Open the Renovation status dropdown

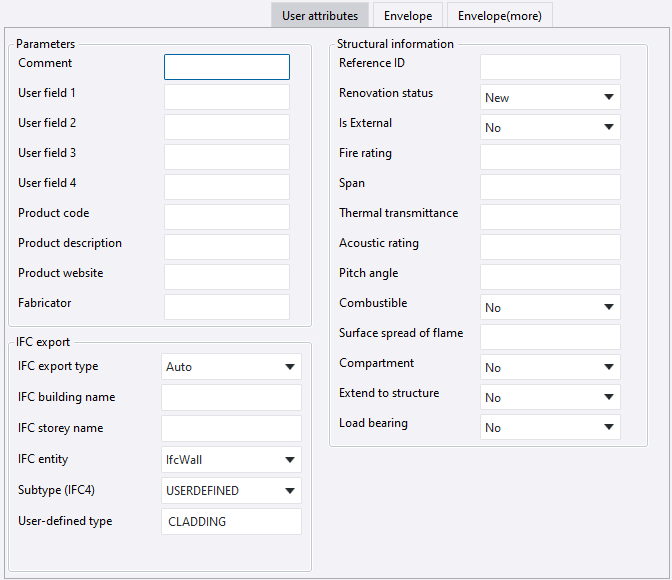[x=550, y=98]
